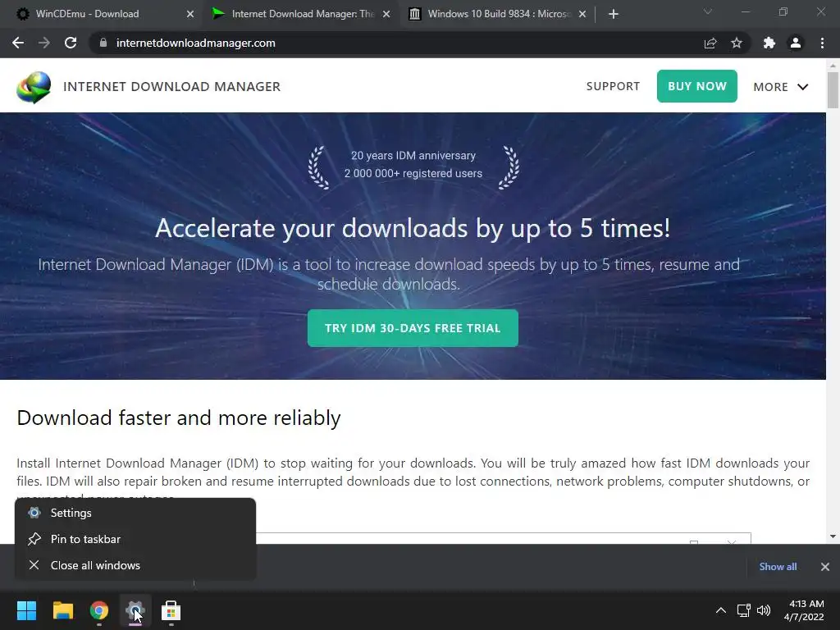Click the lock icon in address bar
Viewport: 840px width, 630px height.
click(x=103, y=43)
